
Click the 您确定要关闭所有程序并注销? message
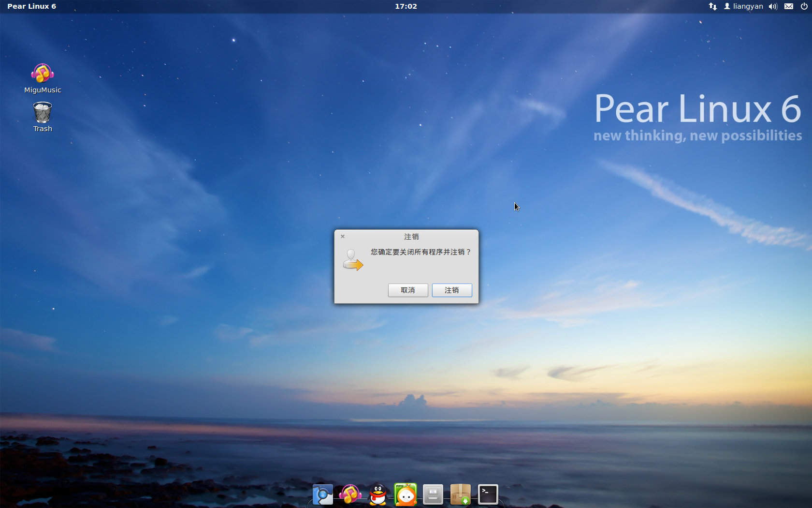coord(420,252)
